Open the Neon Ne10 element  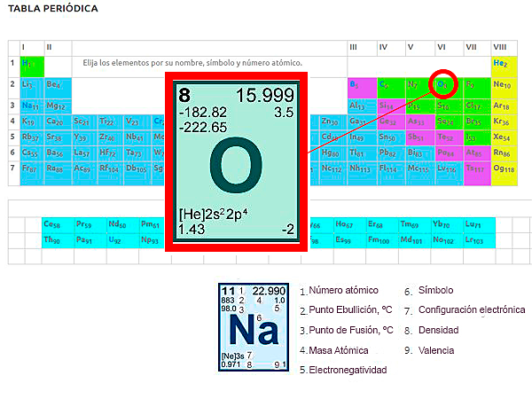pyautogui.click(x=505, y=88)
